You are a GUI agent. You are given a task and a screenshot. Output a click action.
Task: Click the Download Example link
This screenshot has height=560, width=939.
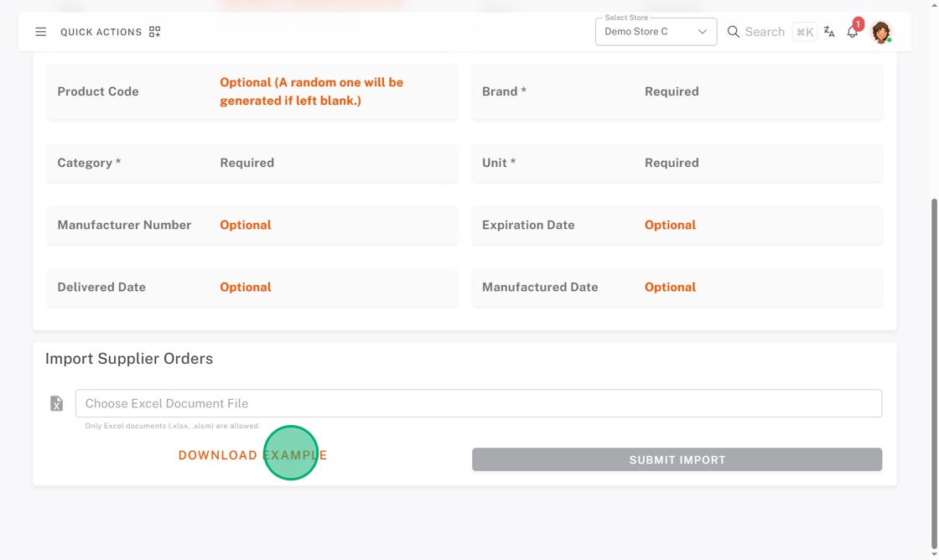pyautogui.click(x=252, y=455)
